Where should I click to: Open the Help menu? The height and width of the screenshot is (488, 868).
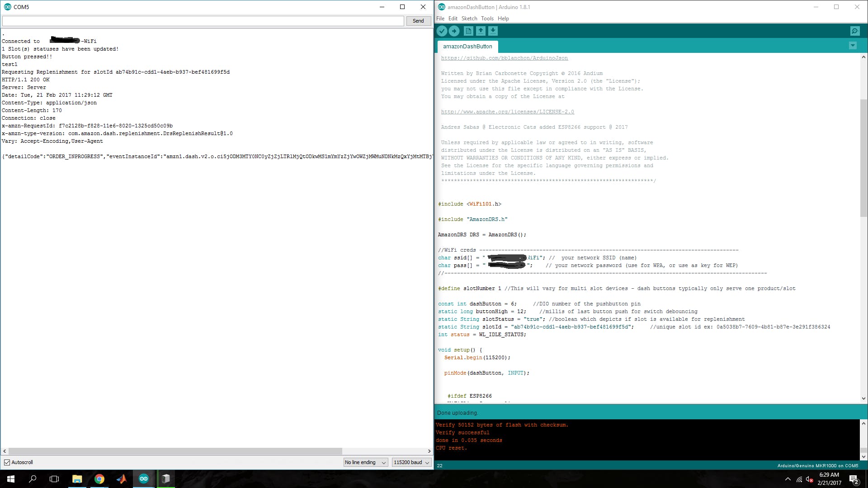tap(503, 19)
